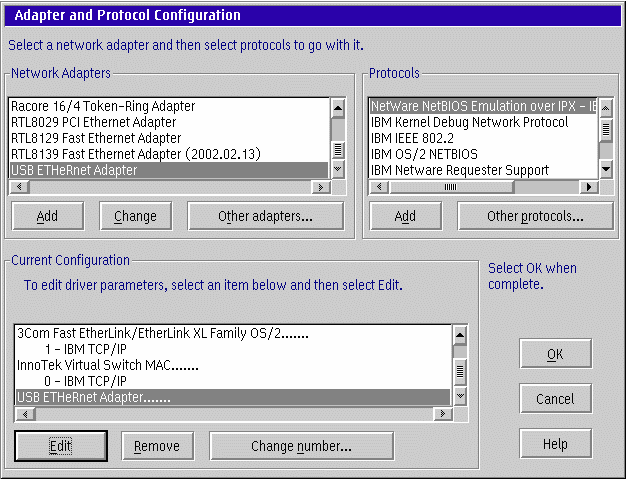Click up arrow of Protocols scrollbar
This screenshot has height=480, width=628.
(606, 108)
